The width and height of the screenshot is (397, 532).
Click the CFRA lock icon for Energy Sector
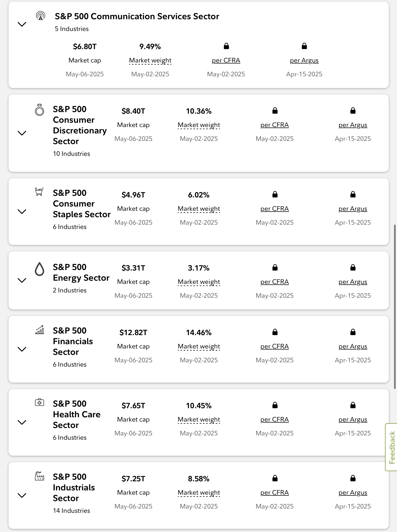click(275, 268)
